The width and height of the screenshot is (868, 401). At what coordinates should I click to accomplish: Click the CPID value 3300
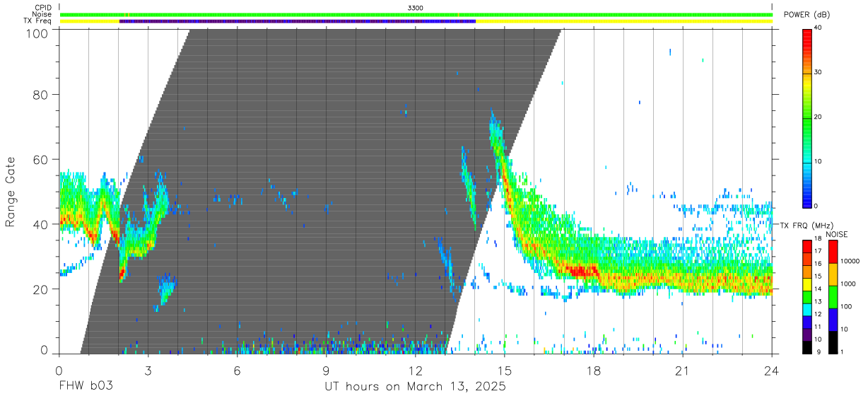coord(416,8)
